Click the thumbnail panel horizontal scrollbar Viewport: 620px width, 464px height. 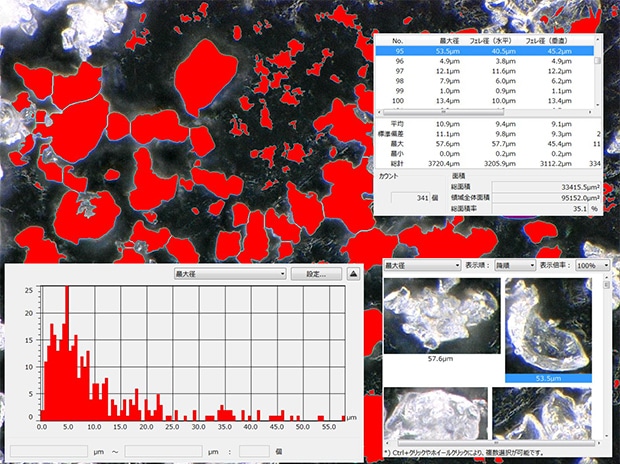click(496, 443)
